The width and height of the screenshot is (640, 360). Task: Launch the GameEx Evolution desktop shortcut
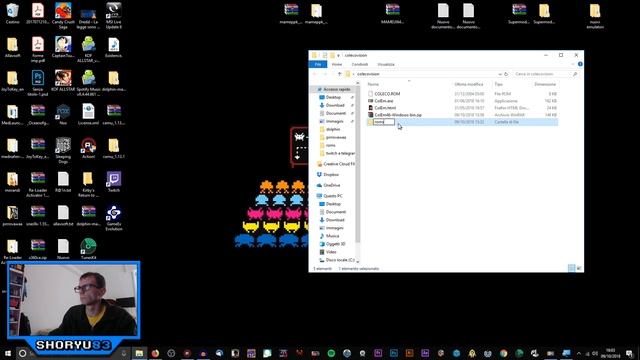click(113, 218)
